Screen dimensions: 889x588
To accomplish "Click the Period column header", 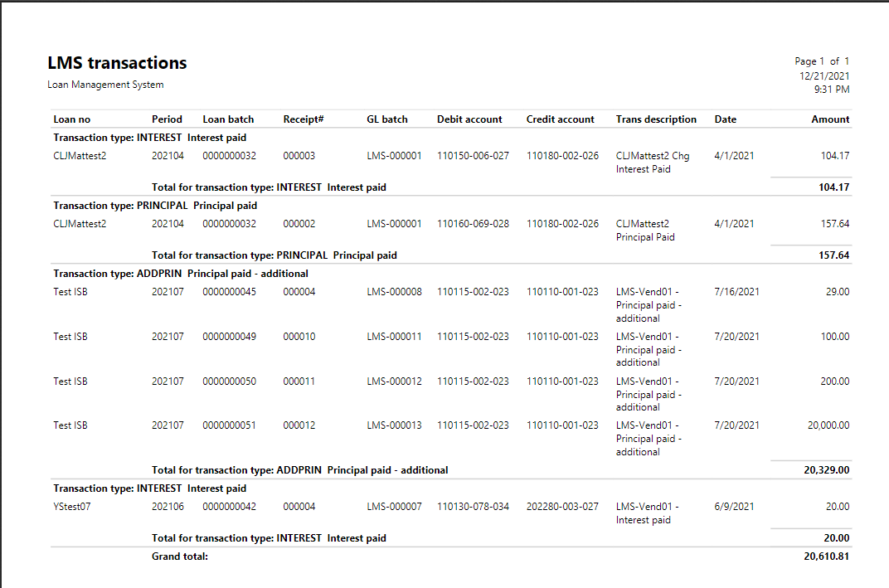I will (x=168, y=119).
